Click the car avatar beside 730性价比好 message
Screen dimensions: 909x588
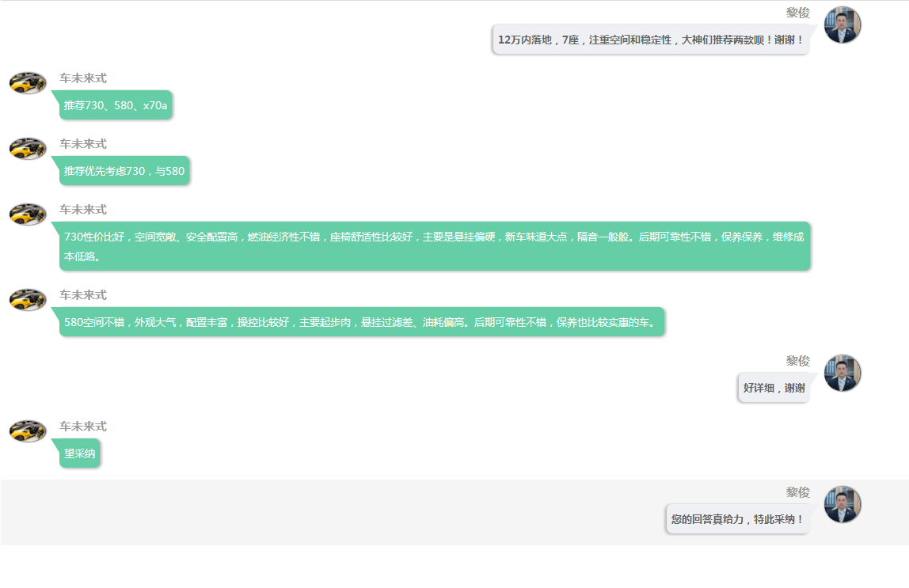tap(28, 214)
